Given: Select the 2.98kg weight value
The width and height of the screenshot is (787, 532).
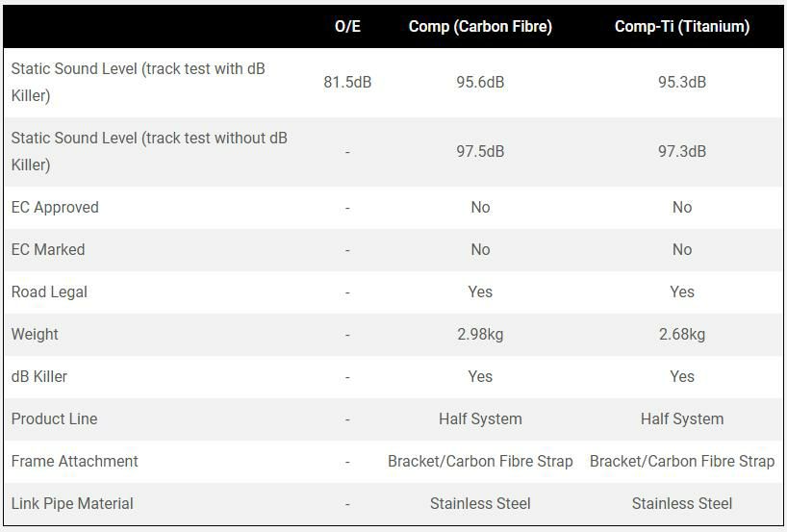Looking at the screenshot, I should 480,335.
